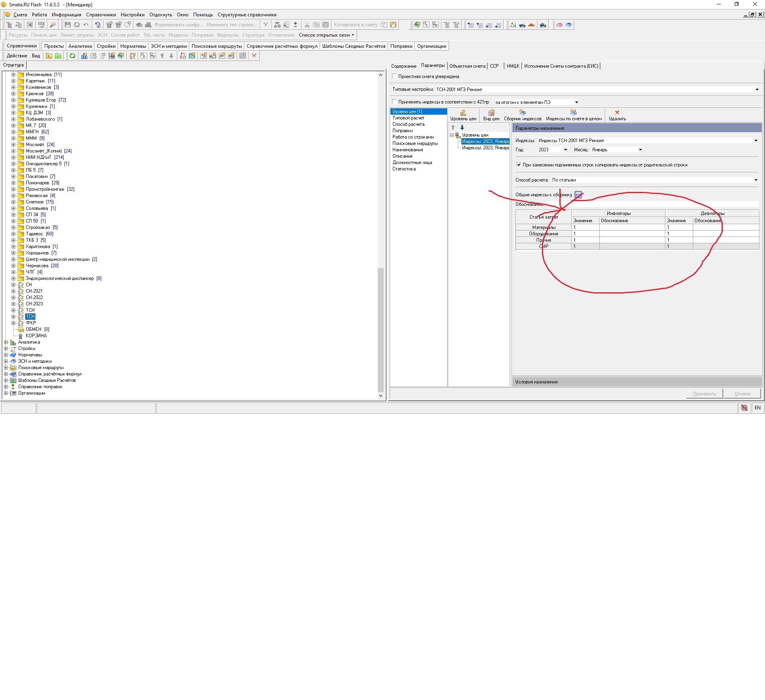Select Типовой расчет in parameters list
The height and width of the screenshot is (700, 765).
(408, 118)
